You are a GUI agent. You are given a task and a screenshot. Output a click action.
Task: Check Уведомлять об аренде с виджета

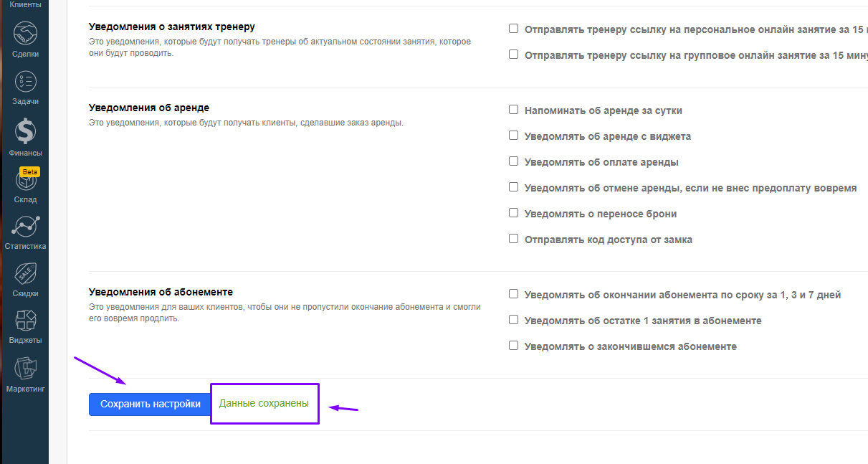(513, 136)
